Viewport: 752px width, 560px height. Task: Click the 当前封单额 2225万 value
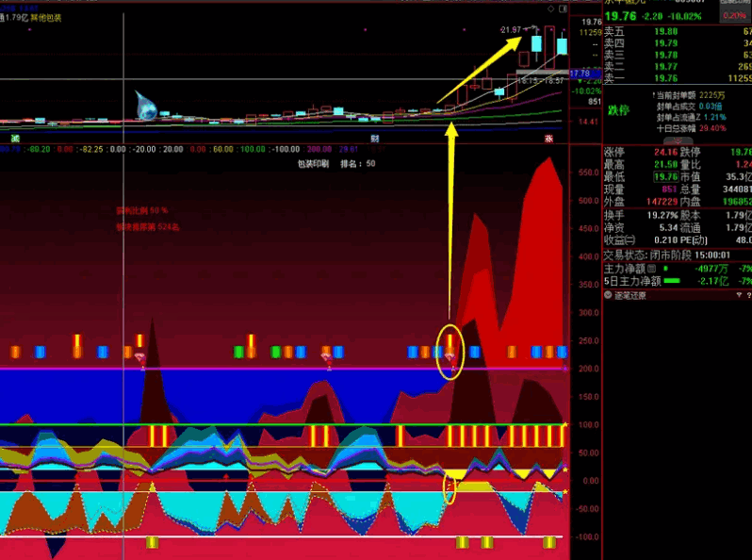coord(711,95)
